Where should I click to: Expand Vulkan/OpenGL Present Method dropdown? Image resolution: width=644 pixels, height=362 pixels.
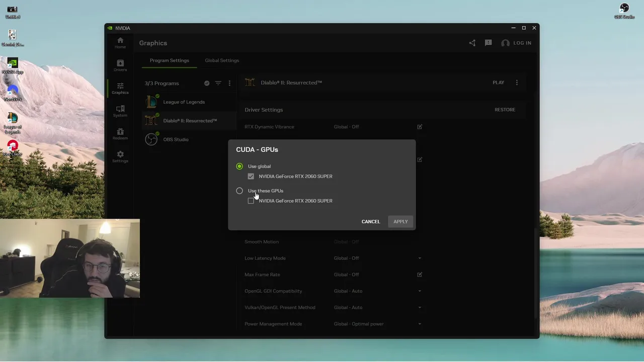click(420, 308)
